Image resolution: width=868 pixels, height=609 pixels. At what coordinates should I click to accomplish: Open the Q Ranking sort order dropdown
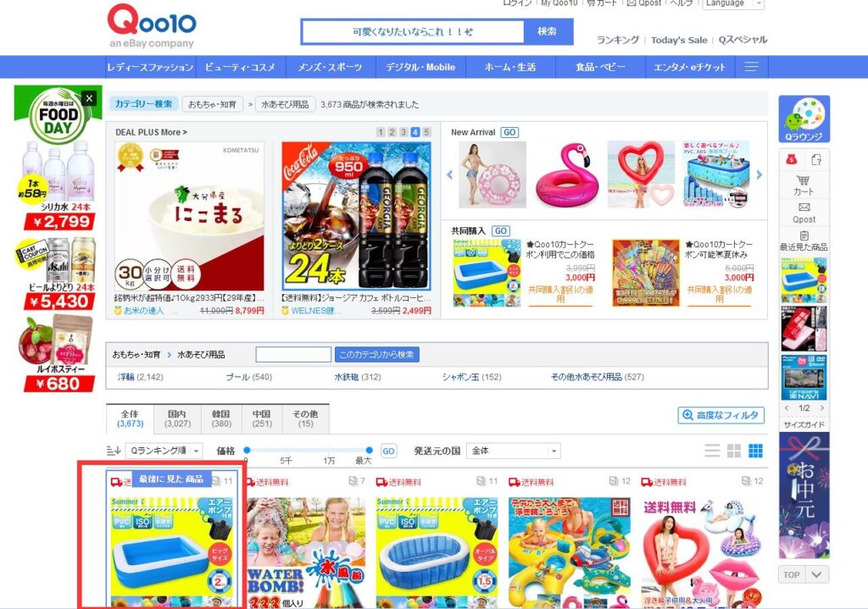coord(164,451)
